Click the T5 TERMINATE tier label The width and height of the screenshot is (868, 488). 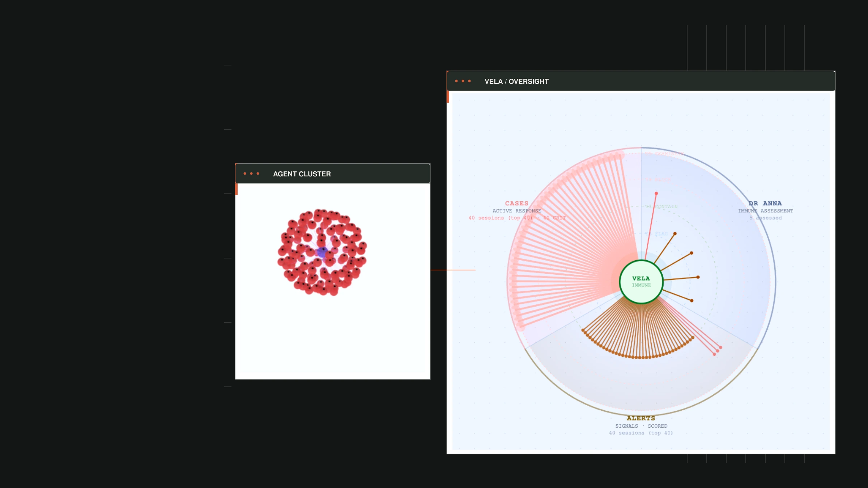coord(665,154)
